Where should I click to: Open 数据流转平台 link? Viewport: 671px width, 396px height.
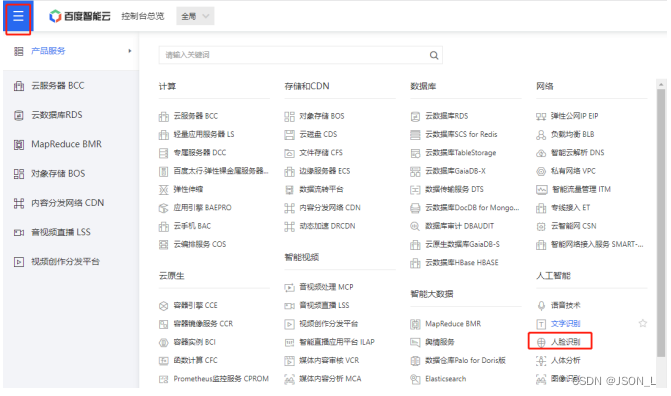321,189
